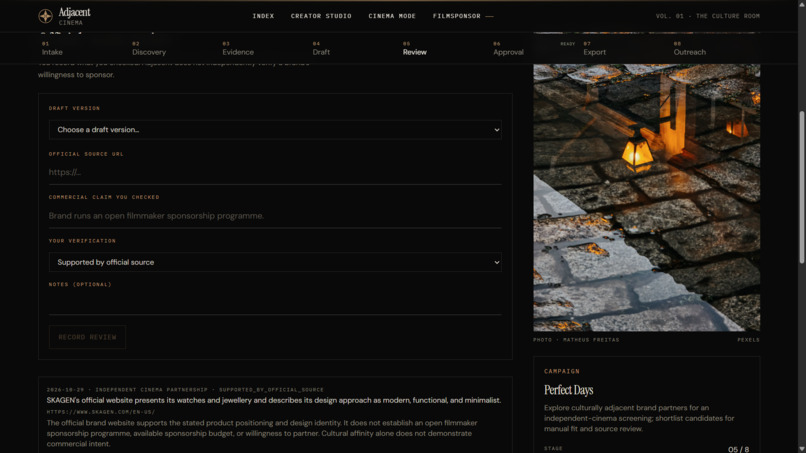Go to the 08 Outreach step

click(690, 48)
